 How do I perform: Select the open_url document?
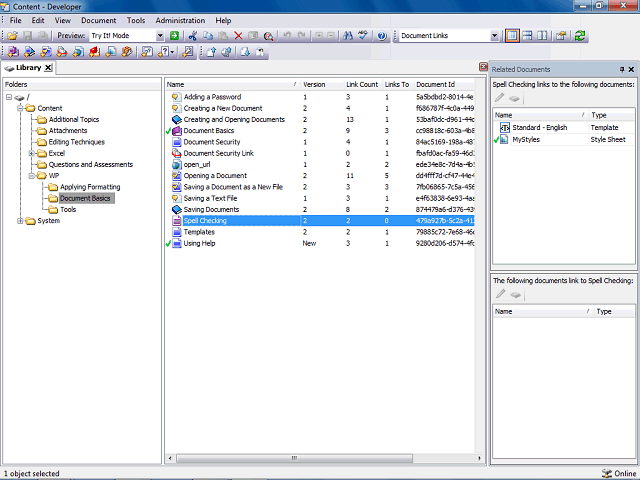click(x=197, y=164)
